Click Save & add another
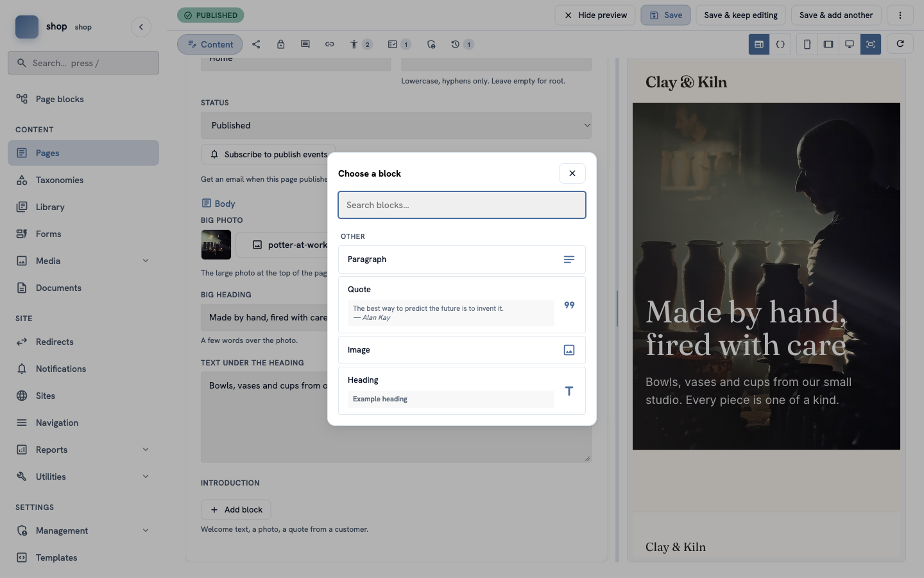Image resolution: width=924 pixels, height=578 pixels. pyautogui.click(x=836, y=15)
